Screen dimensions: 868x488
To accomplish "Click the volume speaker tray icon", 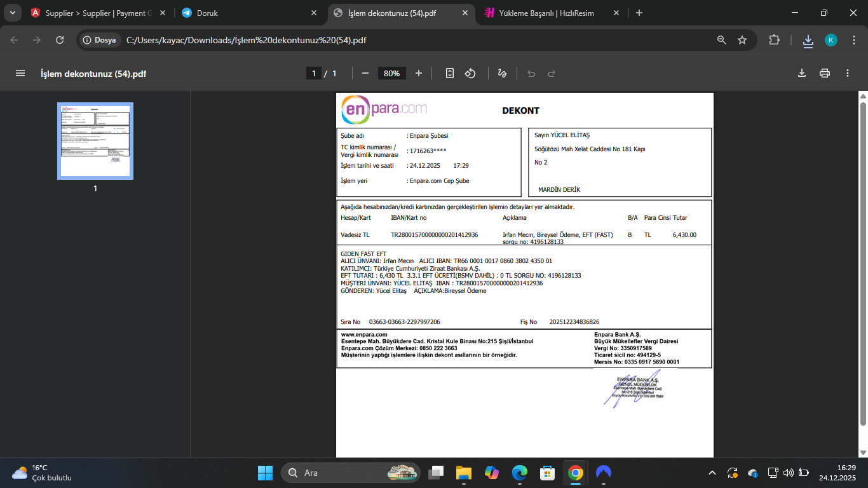I will pos(789,473).
